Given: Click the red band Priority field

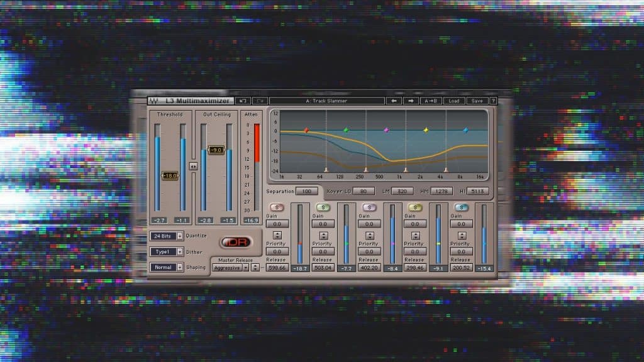Looking at the screenshot, I should [277, 251].
